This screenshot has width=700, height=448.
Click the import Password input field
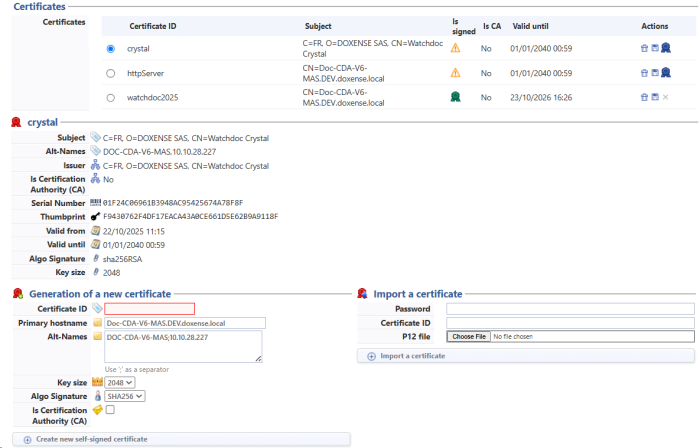point(569,309)
